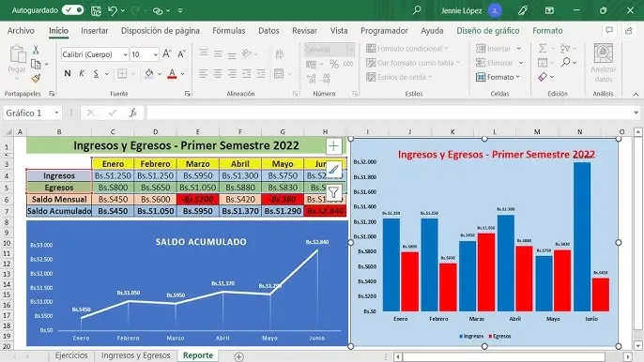Viewport: 644px width, 362px height.
Task: Expand the Name Box Gráfico 1 dropdown
Action: coord(56,113)
